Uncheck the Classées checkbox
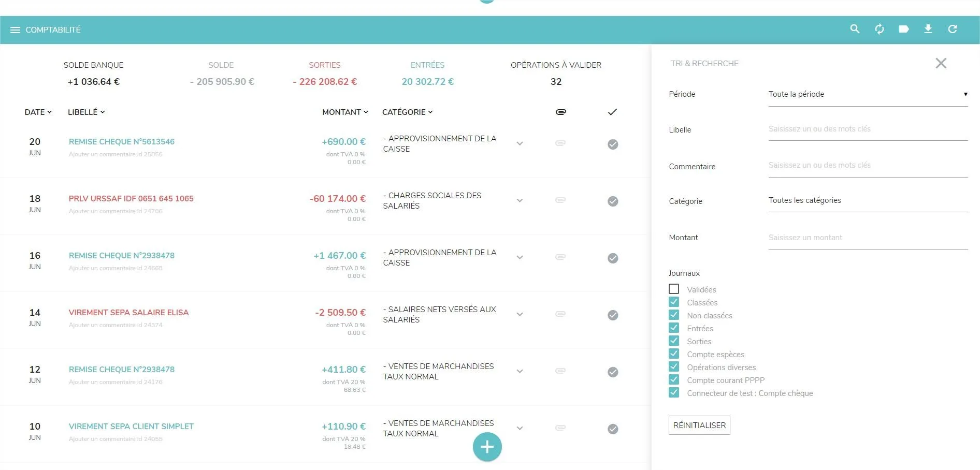 point(673,302)
